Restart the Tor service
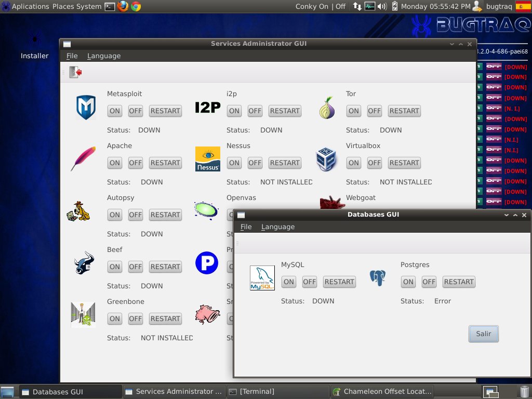This screenshot has width=532, height=399. coord(404,111)
